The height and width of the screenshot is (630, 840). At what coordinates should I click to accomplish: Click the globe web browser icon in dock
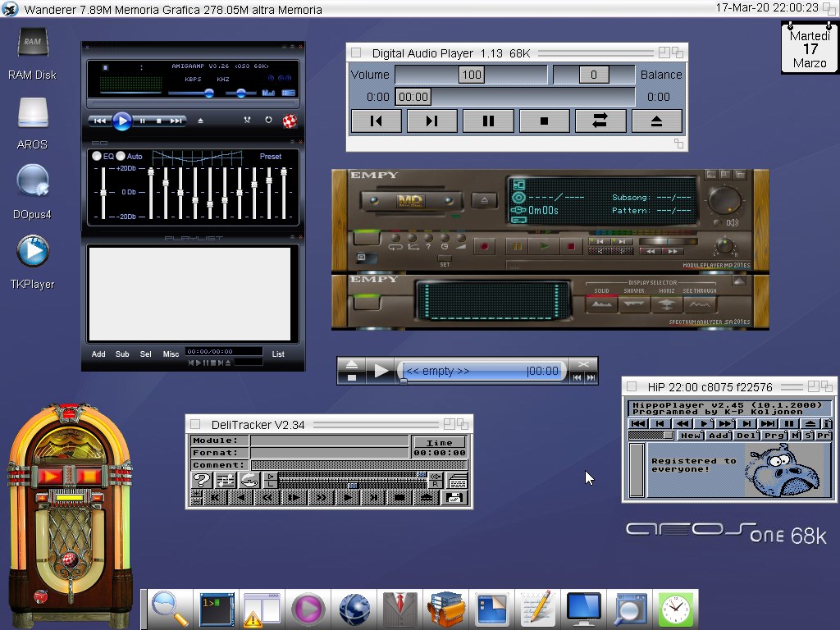[x=354, y=609]
